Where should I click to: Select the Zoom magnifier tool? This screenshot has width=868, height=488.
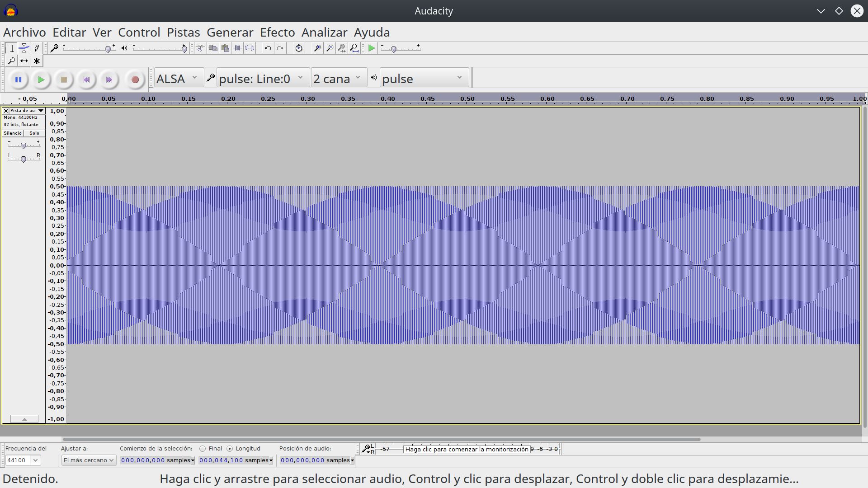click(x=12, y=61)
